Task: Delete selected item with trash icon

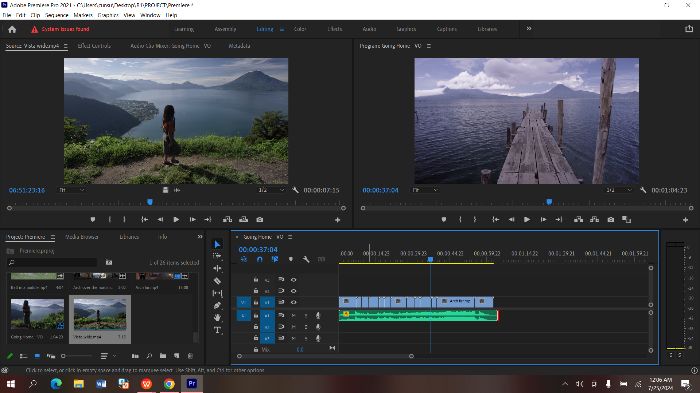Action: 191,356
